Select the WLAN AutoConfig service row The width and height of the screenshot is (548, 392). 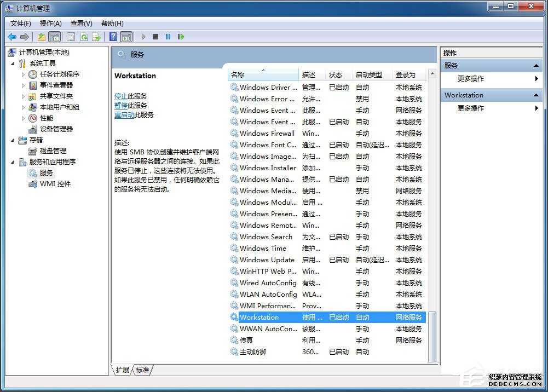327,295
